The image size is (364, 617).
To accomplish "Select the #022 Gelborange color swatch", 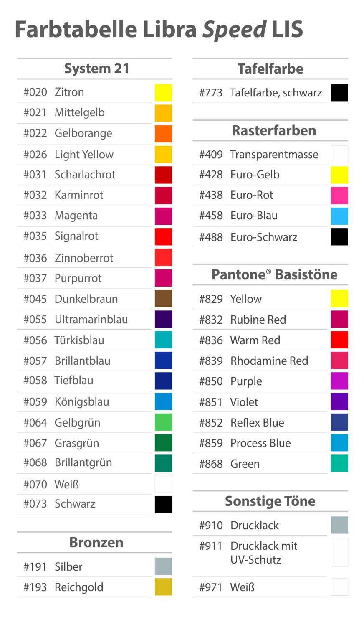I will (x=163, y=134).
